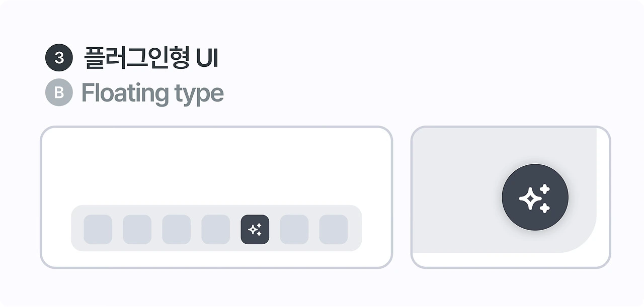Viewport: 644px width, 307px height.
Task: Click the 플러그인형 UI heading text
Action: point(151,58)
